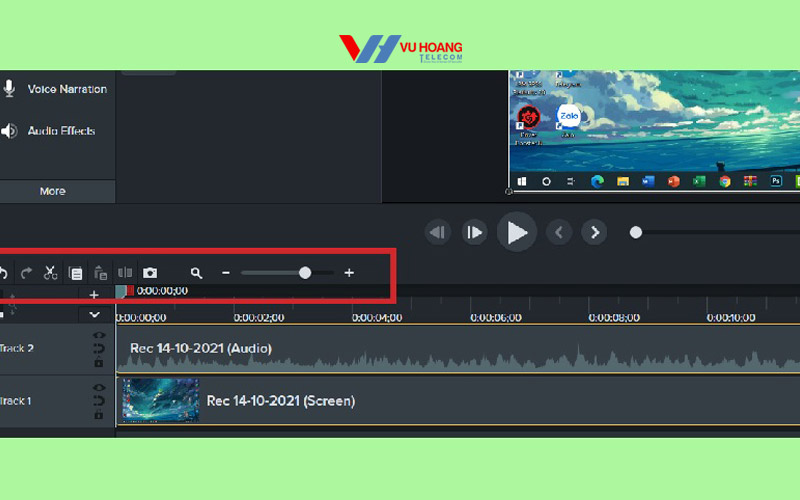The width and height of the screenshot is (800, 500).
Task: Click the microphone icon beside Voice Narration
Action: point(9,89)
